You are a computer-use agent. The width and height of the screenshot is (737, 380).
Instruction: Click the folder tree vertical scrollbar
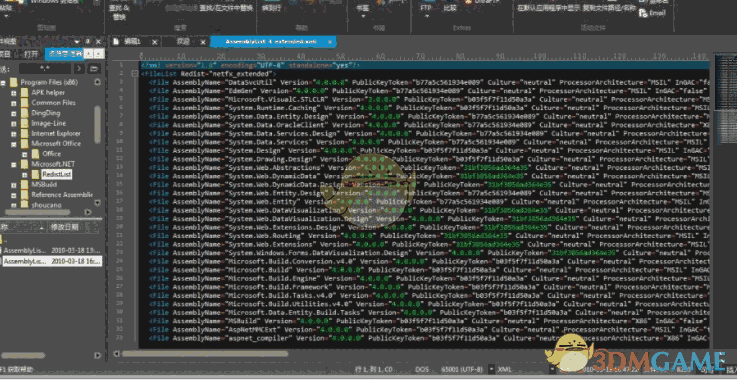[97, 124]
